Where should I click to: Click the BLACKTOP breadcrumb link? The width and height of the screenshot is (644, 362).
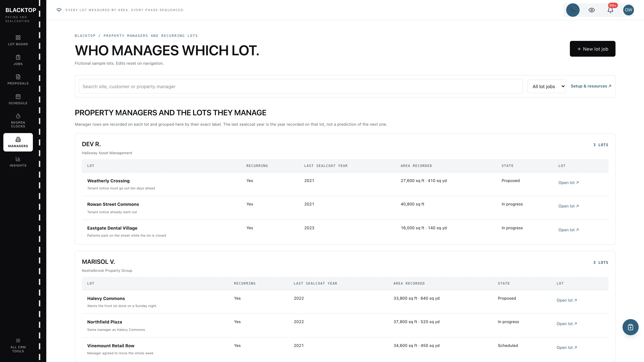click(x=85, y=36)
